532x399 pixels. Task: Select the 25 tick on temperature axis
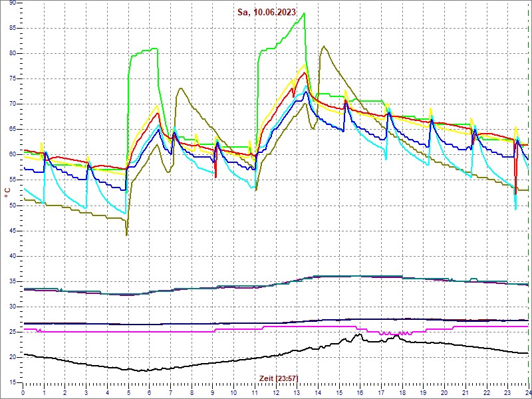tap(13, 332)
